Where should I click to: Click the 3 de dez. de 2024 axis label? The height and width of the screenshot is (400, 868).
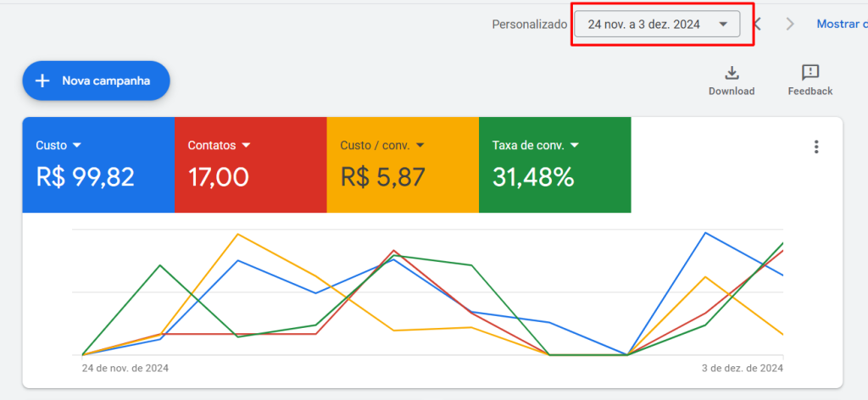[x=742, y=368]
